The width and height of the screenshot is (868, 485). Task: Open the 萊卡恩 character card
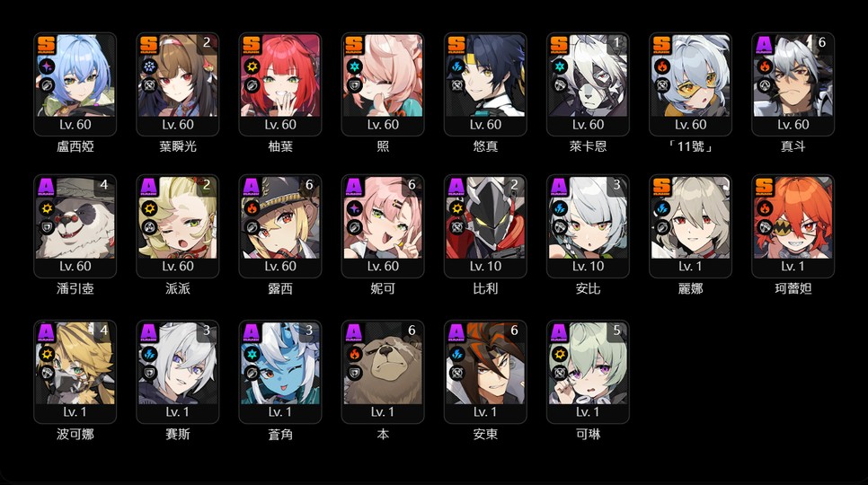(x=588, y=84)
